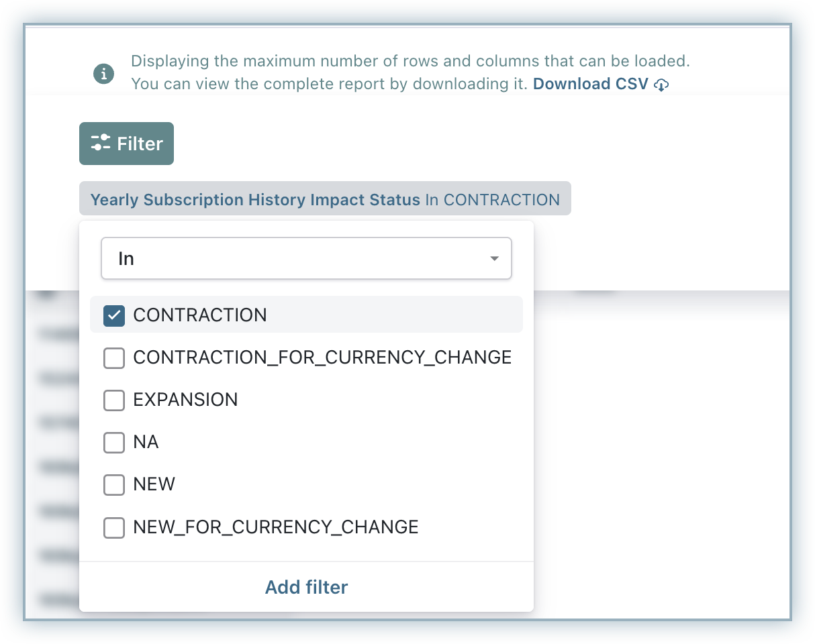The height and width of the screenshot is (644, 815).
Task: Click the NEW_FOR_CURRENCY_CHANGE option label text
Action: pos(275,527)
